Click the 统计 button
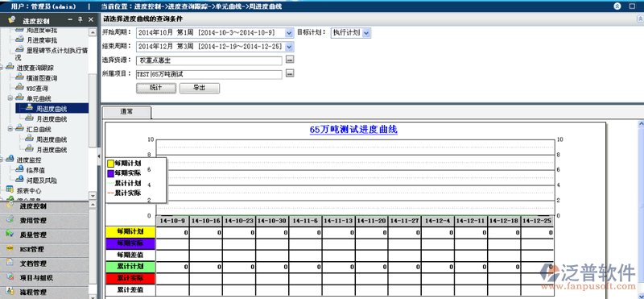The width and height of the screenshot is (644, 299). tap(156, 88)
